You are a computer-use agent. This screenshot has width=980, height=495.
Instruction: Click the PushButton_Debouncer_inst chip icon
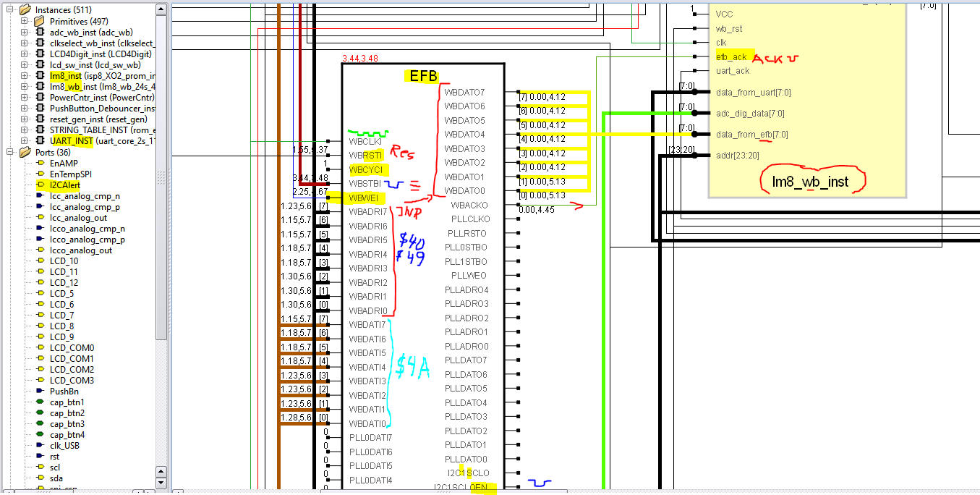[x=40, y=109]
